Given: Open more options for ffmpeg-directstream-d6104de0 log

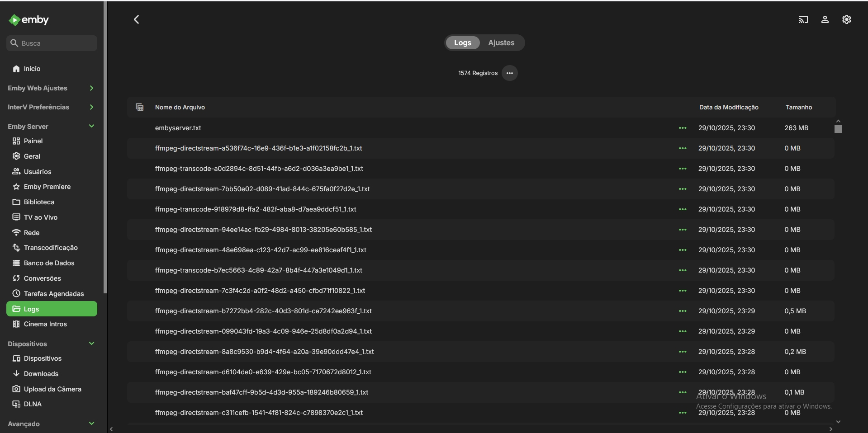Looking at the screenshot, I should pos(683,372).
